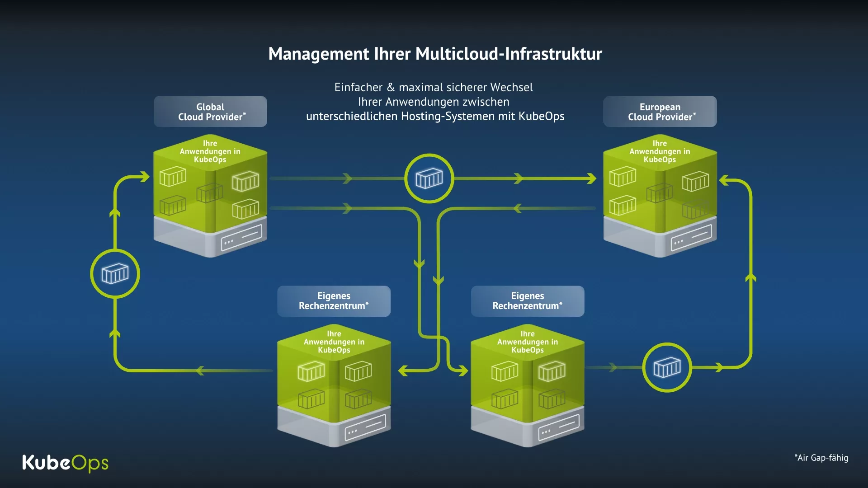This screenshot has height=488, width=868.
Task: Click the Global Cloud Provider label
Action: point(210,112)
